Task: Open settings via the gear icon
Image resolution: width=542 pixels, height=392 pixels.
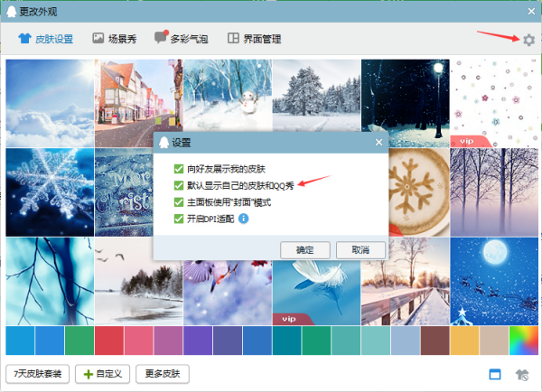Action: [x=528, y=40]
